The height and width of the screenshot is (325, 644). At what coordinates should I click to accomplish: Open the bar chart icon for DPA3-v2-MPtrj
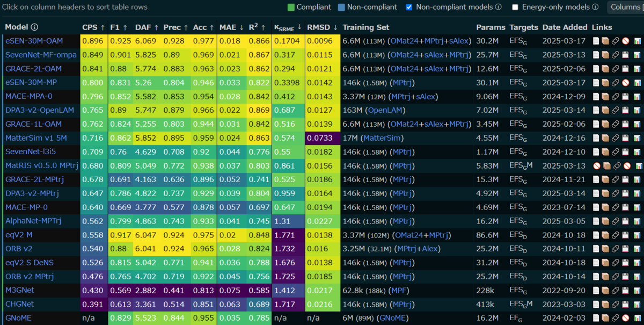pos(637,193)
